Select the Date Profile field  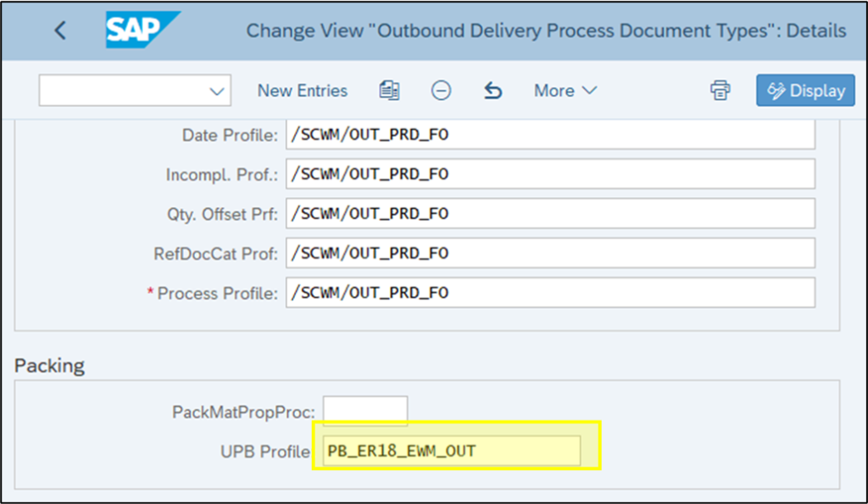tap(550, 135)
